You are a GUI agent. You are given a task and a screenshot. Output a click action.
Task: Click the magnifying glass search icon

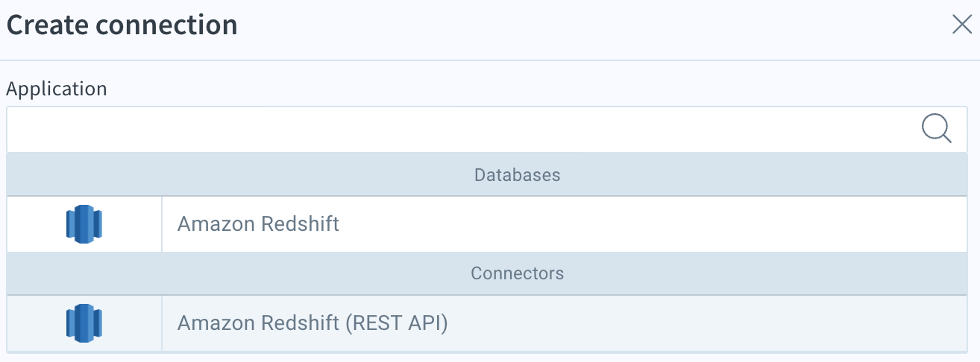click(x=936, y=129)
